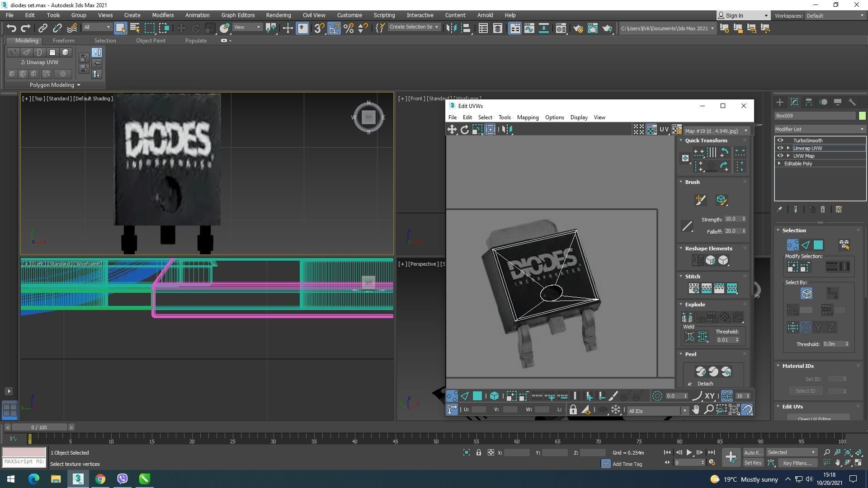
Task: Click the Quick Peel icon in Peel section
Action: coord(700,371)
